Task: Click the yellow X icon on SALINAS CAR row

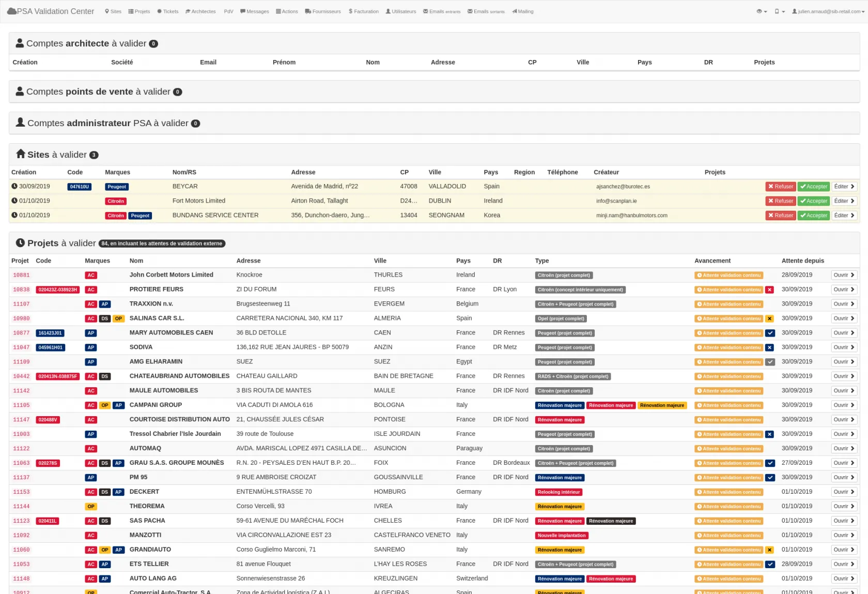Action: 770,319
